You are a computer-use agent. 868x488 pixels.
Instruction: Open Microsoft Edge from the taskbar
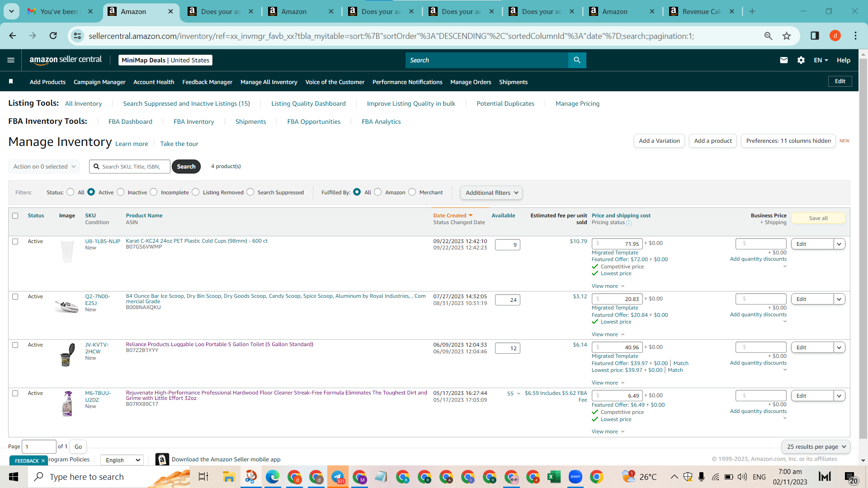click(x=272, y=477)
